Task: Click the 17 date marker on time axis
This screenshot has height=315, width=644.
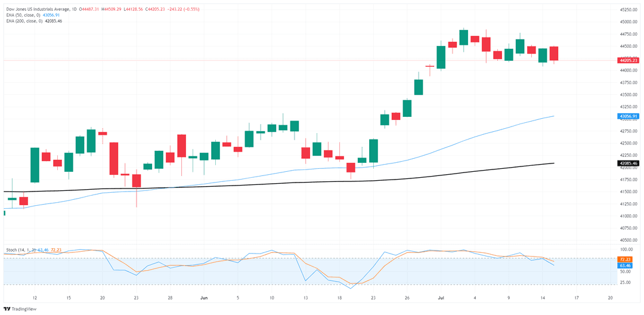Action: pos(576,297)
